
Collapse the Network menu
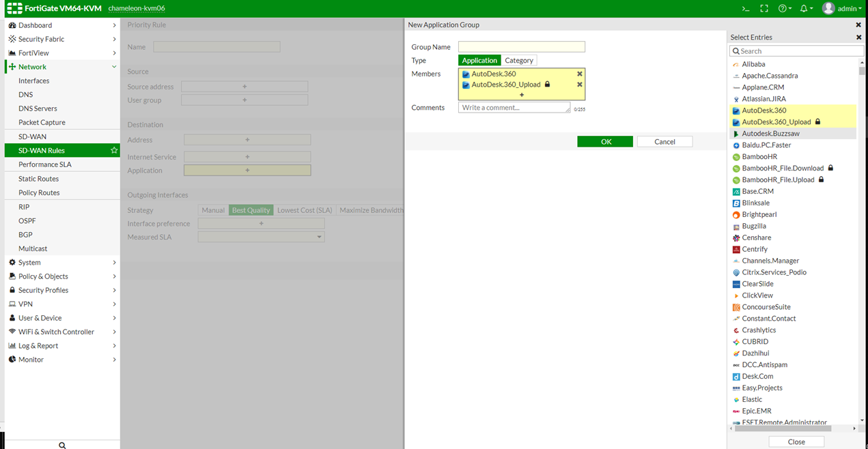tap(62, 67)
